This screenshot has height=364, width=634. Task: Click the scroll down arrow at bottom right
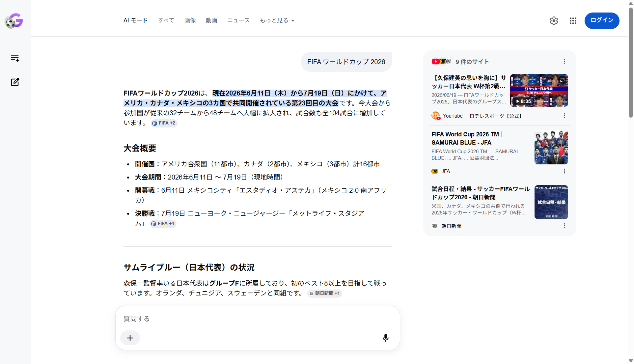click(x=631, y=361)
